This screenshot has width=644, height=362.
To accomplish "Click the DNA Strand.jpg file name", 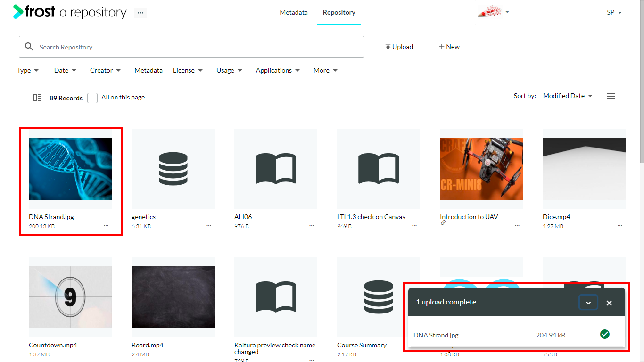I will pos(51,217).
